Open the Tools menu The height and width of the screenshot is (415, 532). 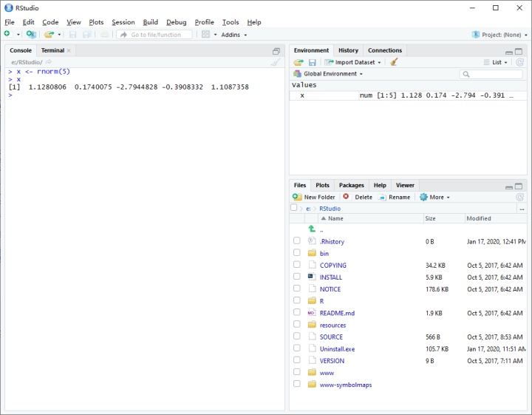[x=231, y=22]
